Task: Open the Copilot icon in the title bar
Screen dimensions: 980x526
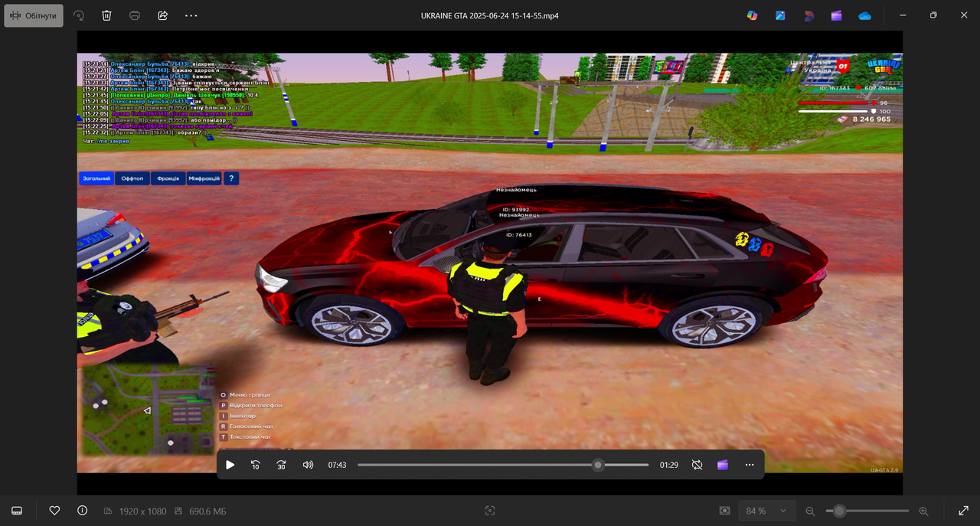Action: [x=753, y=15]
